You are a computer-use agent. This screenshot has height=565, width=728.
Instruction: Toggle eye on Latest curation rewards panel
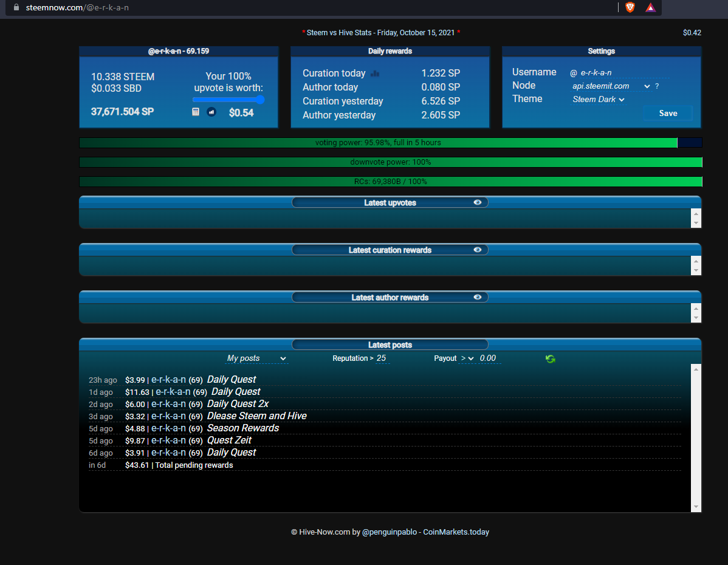click(x=477, y=250)
